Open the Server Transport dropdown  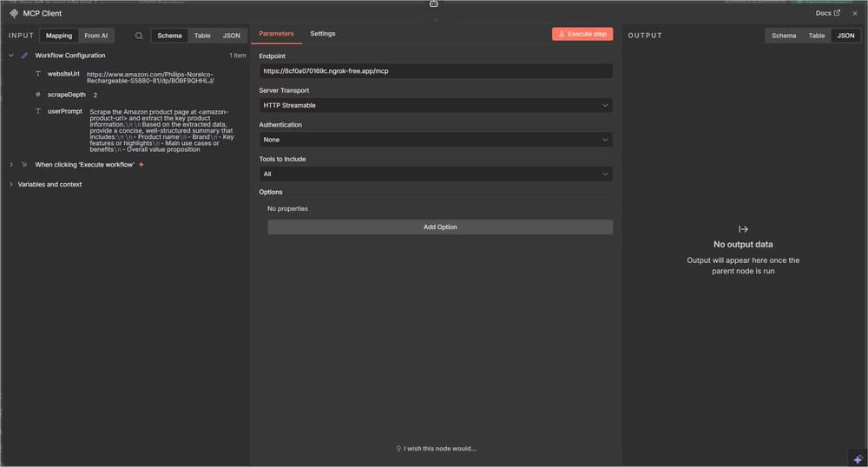[x=436, y=105]
